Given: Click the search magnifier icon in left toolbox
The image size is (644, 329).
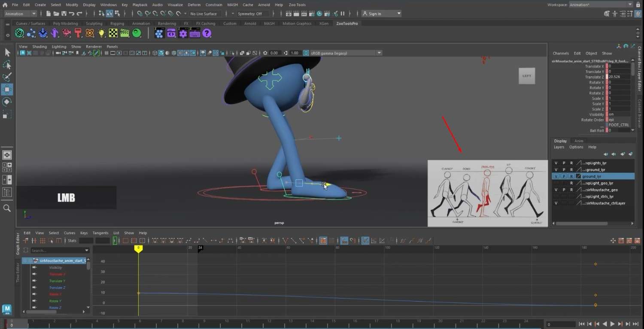Looking at the screenshot, I should (7, 208).
